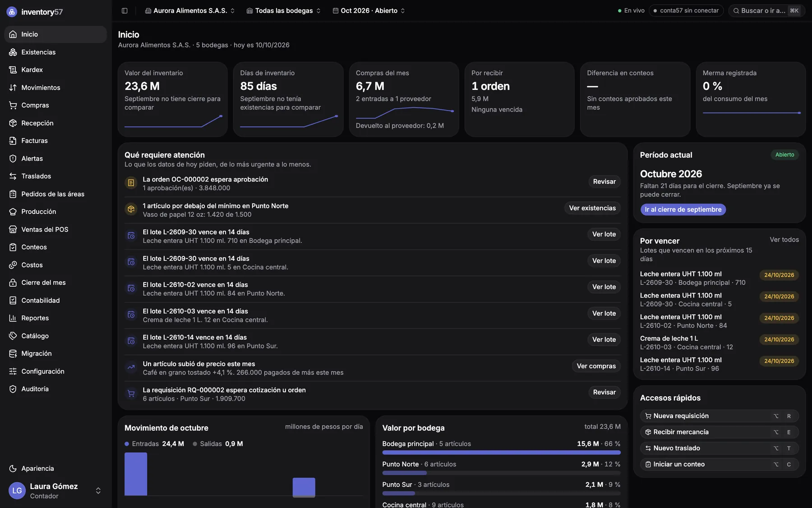Click the inventory57 logo icon
Viewport: 812px width, 508px height.
pos(12,12)
